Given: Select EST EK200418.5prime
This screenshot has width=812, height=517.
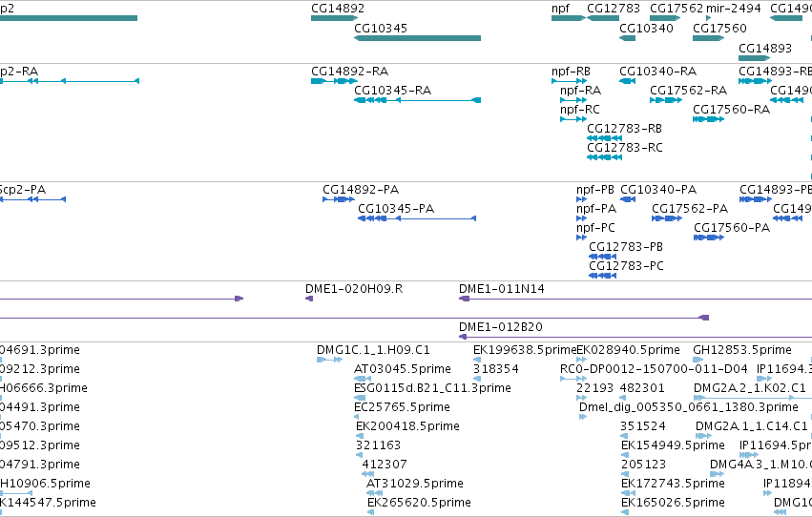Looking at the screenshot, I should coord(360,436).
